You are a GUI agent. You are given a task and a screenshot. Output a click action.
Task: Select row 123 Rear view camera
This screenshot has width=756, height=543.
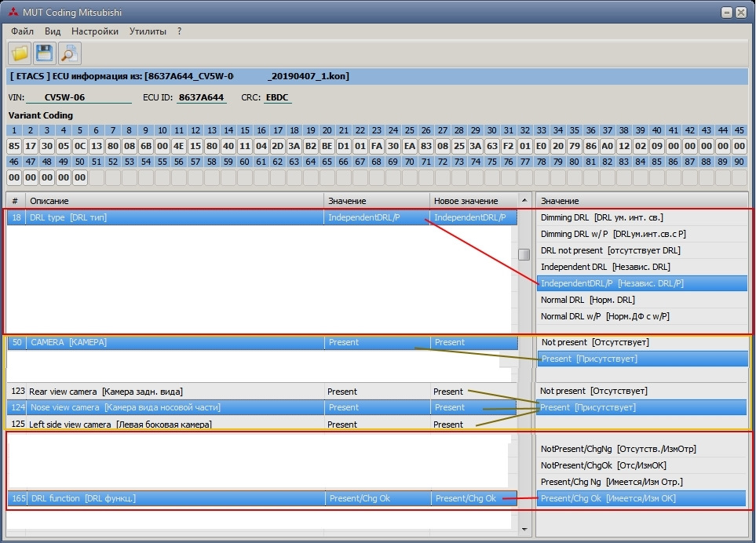coord(261,392)
